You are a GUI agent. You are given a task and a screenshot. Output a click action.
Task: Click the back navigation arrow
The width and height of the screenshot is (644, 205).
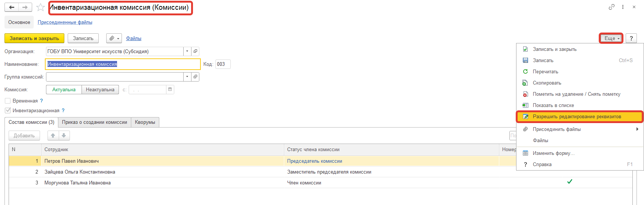coord(12,7)
